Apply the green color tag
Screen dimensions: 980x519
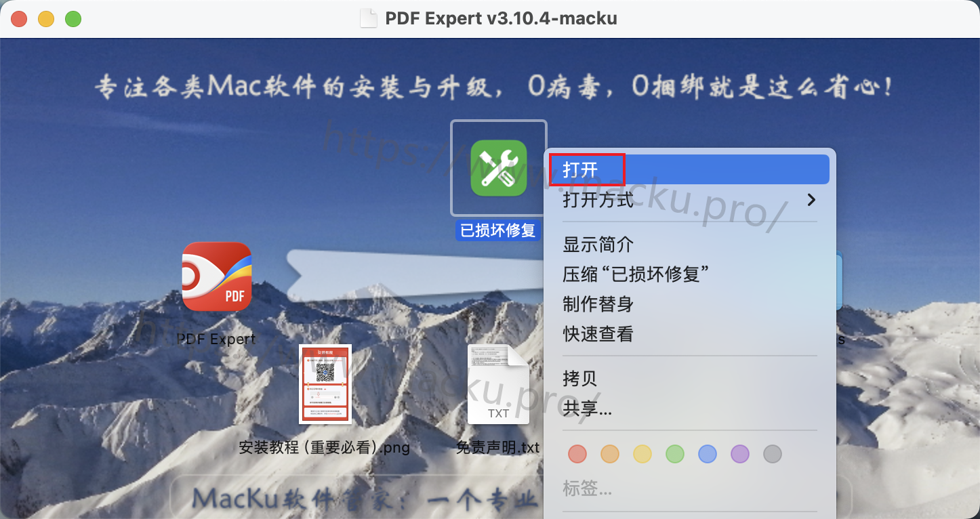pyautogui.click(x=675, y=454)
